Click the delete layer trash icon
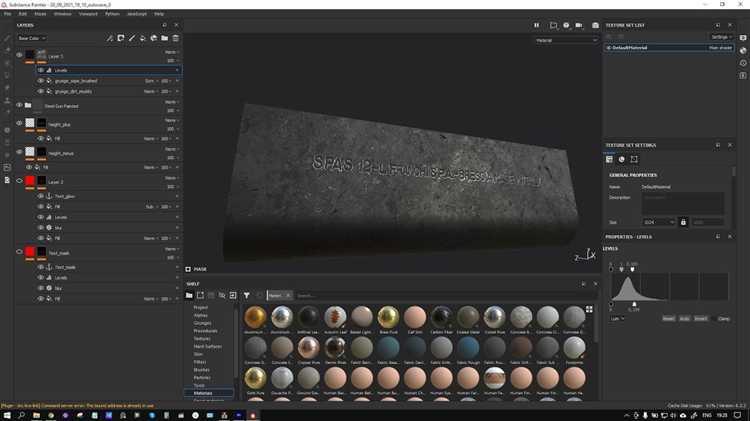Screen dimensions: 750x421 (177, 38)
